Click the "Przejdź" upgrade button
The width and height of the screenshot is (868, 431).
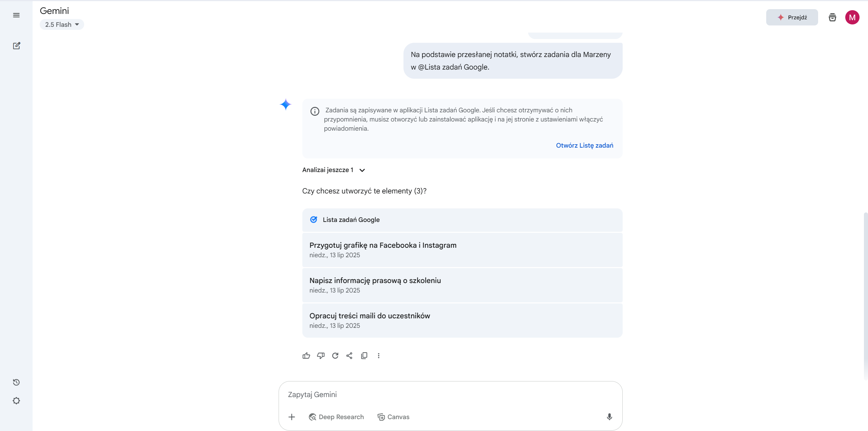792,17
